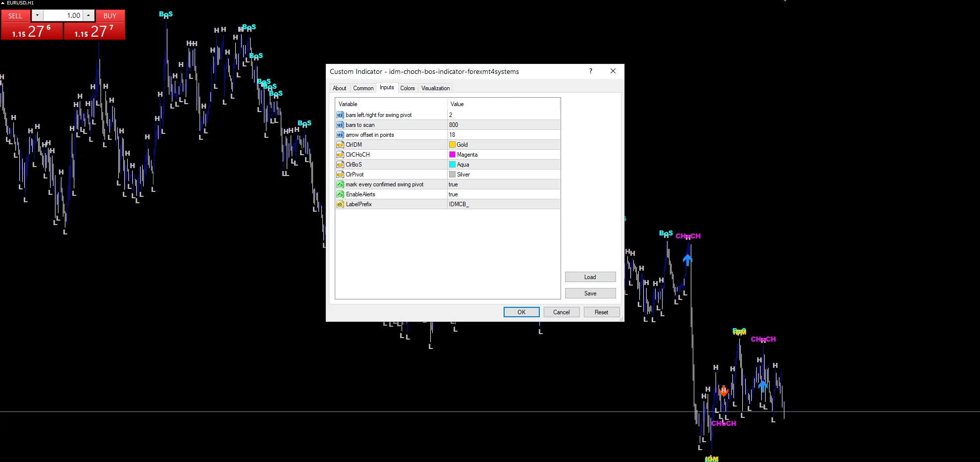
Task: Select the Inputs tab
Action: click(x=387, y=88)
